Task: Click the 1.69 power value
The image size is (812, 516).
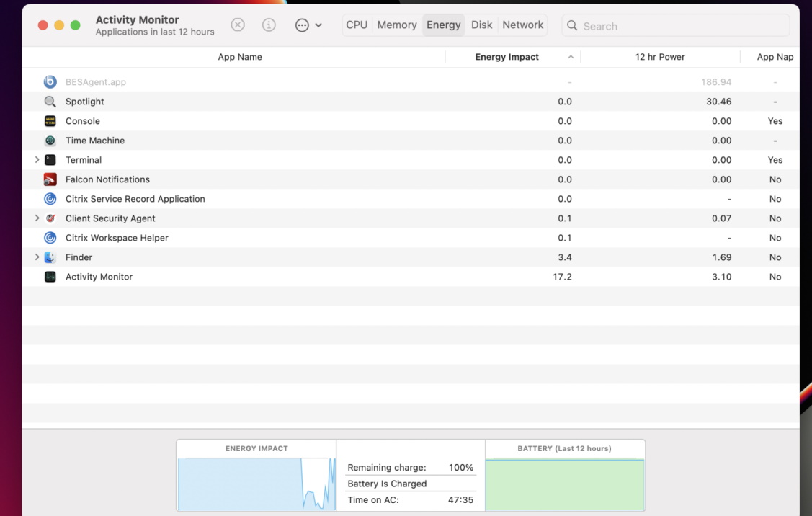Action: click(722, 257)
